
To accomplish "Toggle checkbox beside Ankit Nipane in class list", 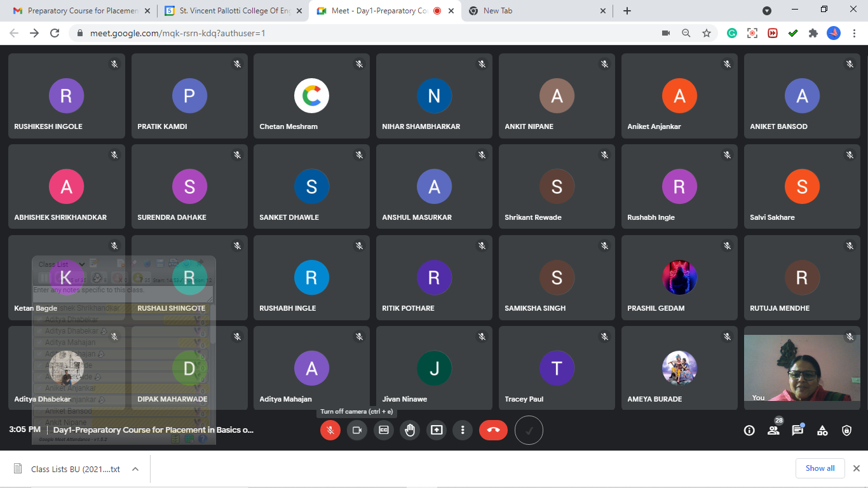I will 40,423.
